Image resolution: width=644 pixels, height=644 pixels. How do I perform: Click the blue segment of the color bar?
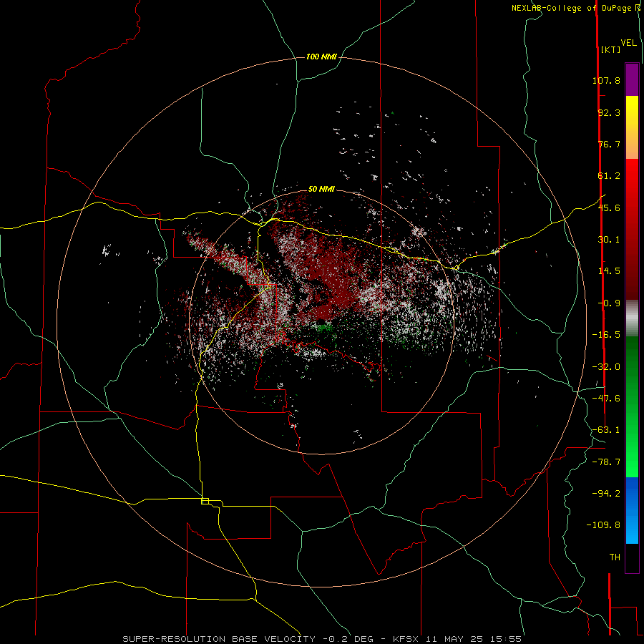(632, 510)
